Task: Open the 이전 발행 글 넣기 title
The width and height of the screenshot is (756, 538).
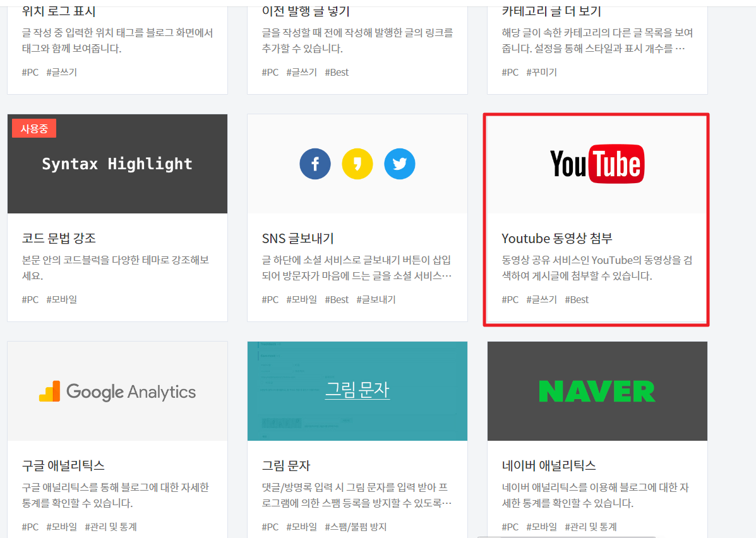Action: pos(306,11)
